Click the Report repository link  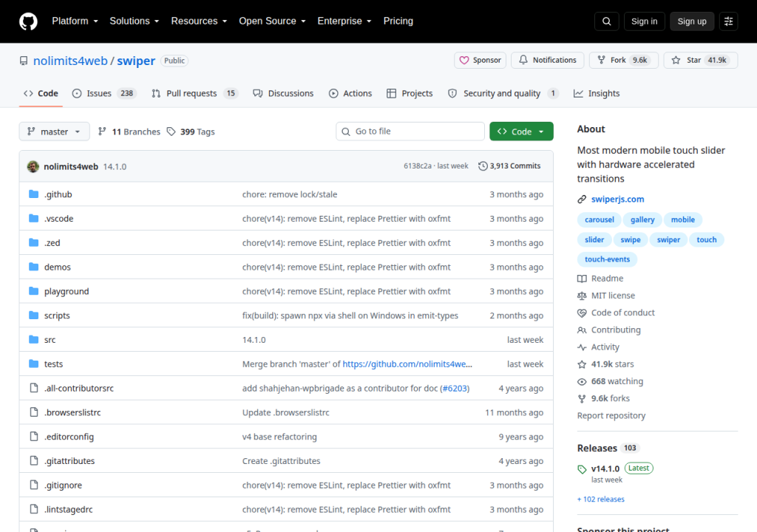[x=611, y=416]
